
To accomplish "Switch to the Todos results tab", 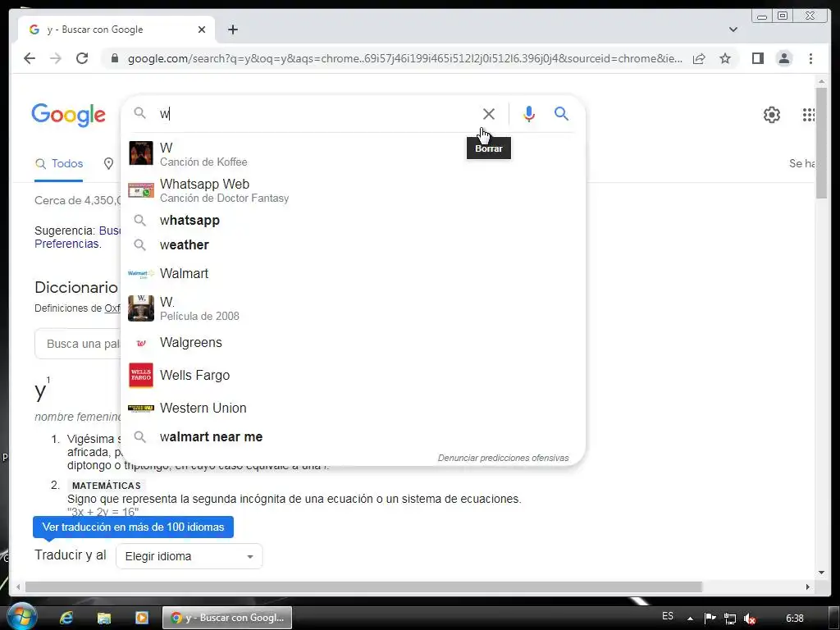I will 59,164.
